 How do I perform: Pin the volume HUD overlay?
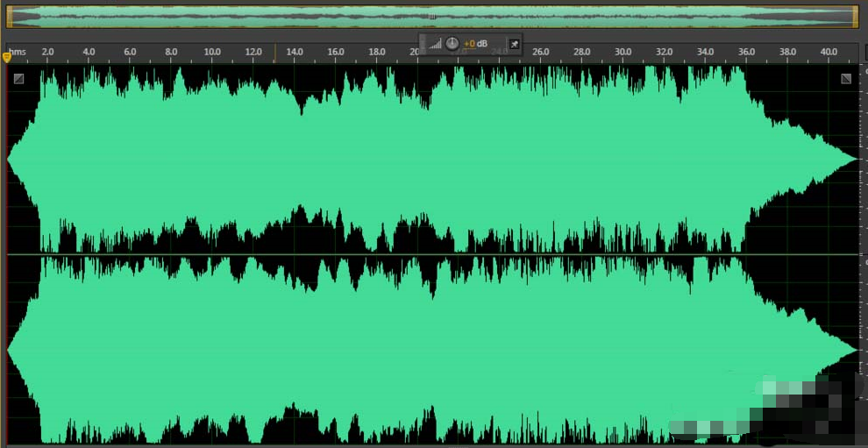tap(515, 44)
